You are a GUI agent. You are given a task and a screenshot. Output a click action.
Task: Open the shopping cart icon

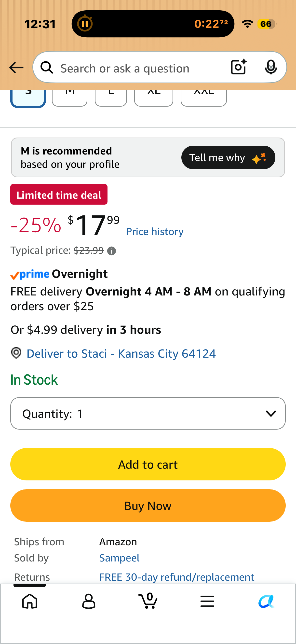click(148, 601)
